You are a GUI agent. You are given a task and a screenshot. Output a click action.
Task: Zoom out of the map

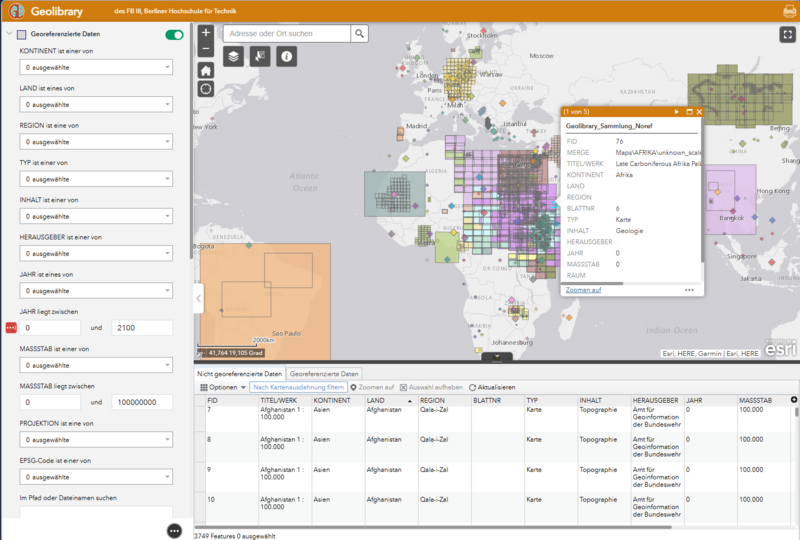tap(206, 48)
